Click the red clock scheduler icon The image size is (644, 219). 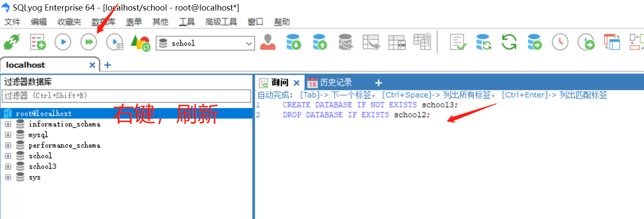coord(560,42)
